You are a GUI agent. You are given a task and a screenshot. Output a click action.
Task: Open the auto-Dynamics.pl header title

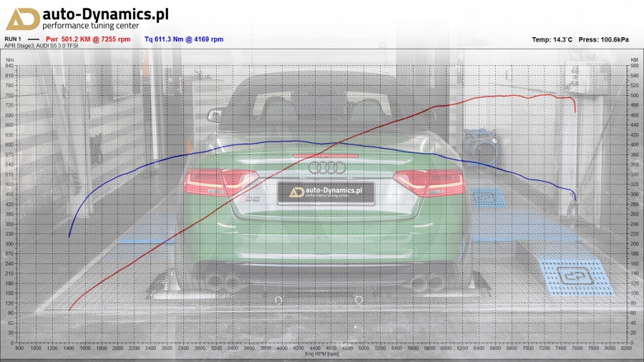click(x=106, y=14)
